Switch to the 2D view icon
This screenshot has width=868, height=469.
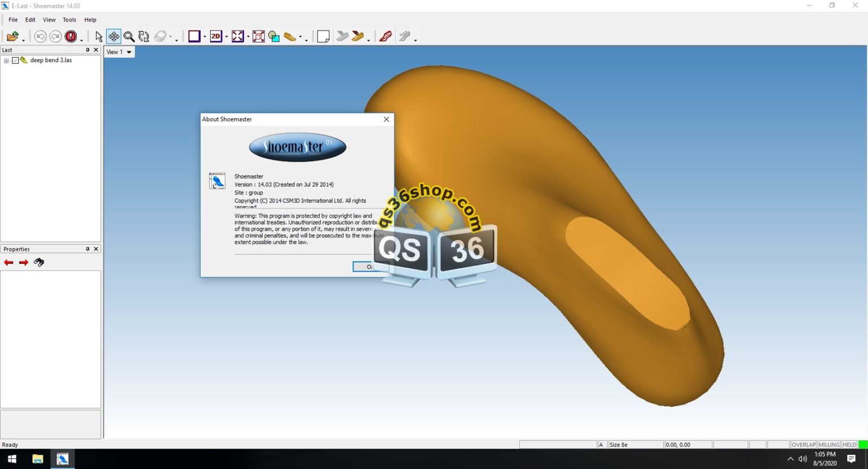point(216,37)
